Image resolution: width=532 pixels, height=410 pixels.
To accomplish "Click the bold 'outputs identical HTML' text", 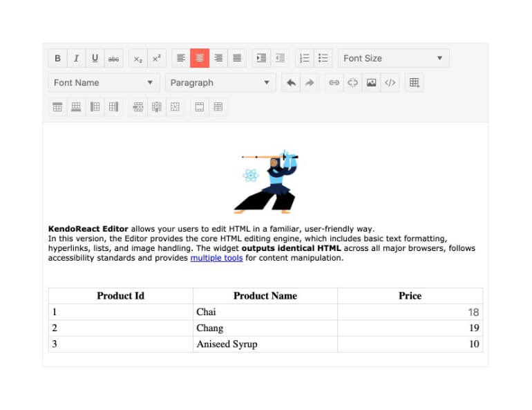I will tap(291, 248).
